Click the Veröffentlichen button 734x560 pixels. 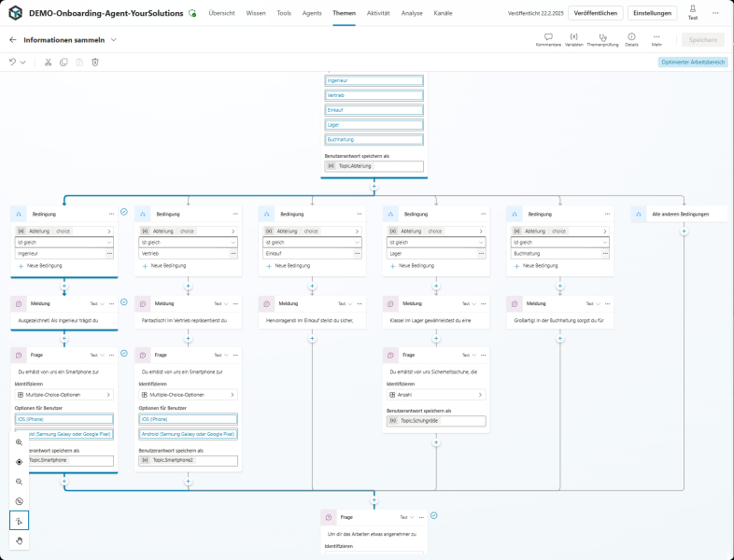594,13
